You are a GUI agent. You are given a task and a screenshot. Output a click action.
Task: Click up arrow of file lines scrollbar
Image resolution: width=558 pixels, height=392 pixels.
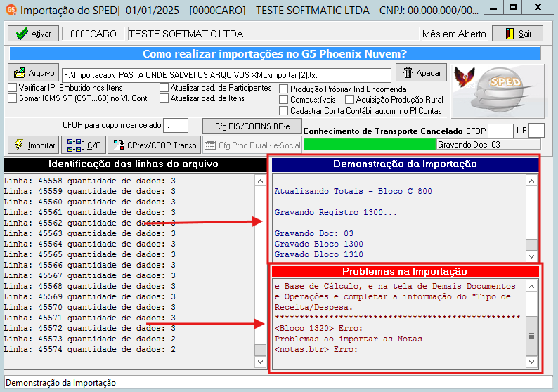click(x=261, y=181)
